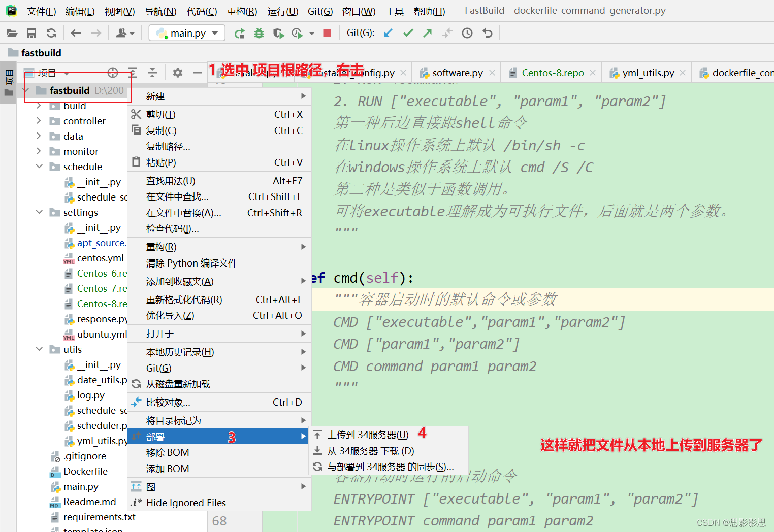Expand the controller folder
The height and width of the screenshot is (532, 774).
coord(39,121)
